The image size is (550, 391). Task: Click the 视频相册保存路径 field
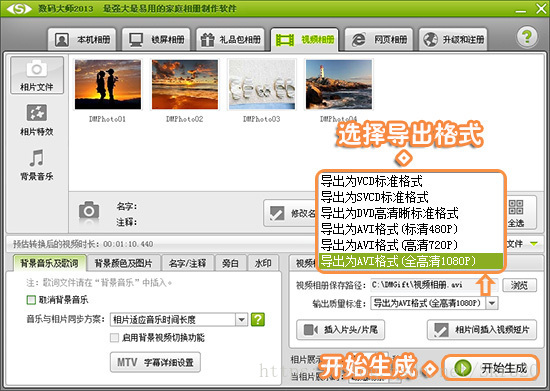[x=435, y=285]
